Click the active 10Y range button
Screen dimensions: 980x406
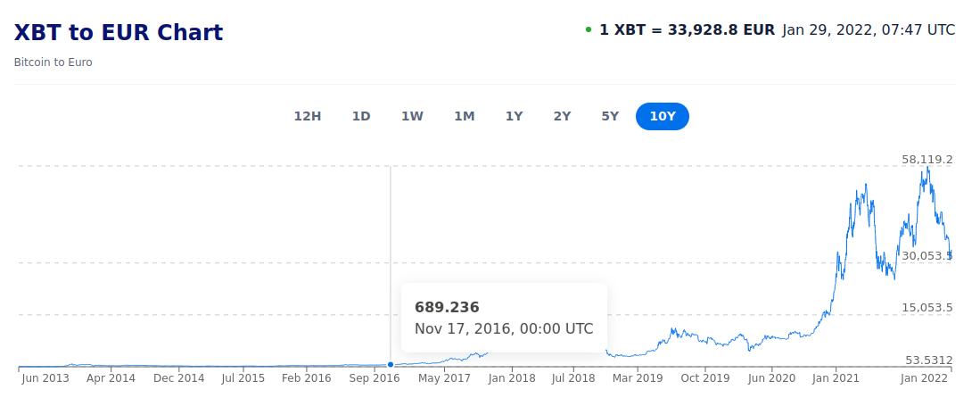[x=663, y=116]
